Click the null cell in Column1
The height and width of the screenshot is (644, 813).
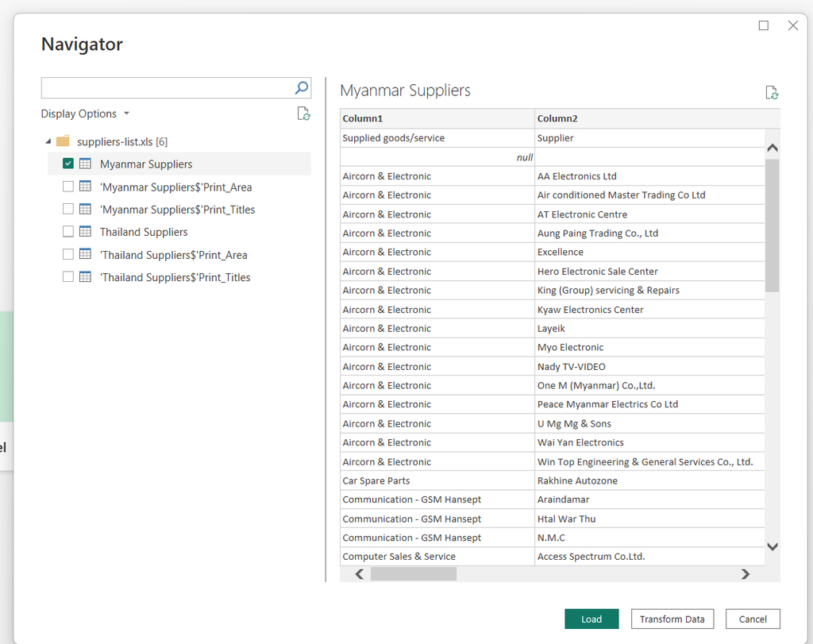[437, 157]
